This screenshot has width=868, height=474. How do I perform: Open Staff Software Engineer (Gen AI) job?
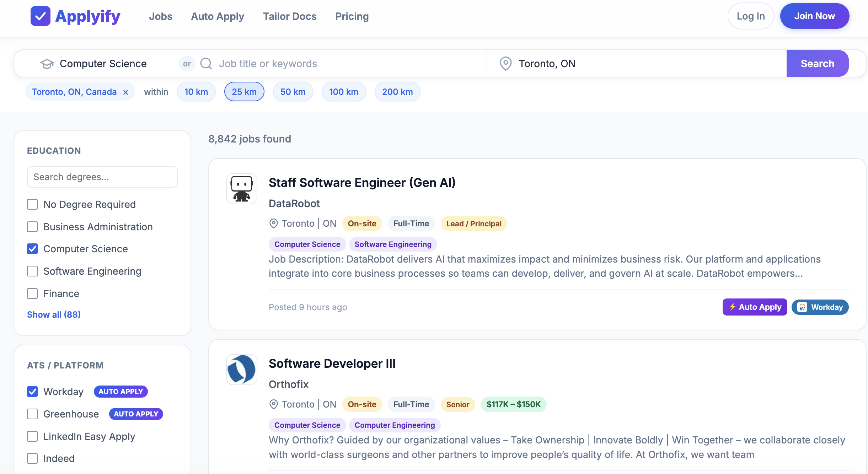tap(362, 183)
